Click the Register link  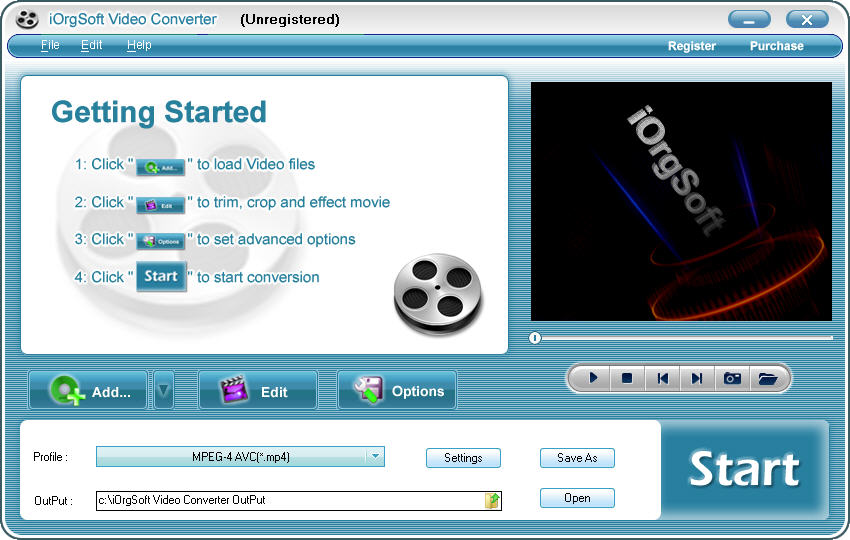tap(692, 46)
